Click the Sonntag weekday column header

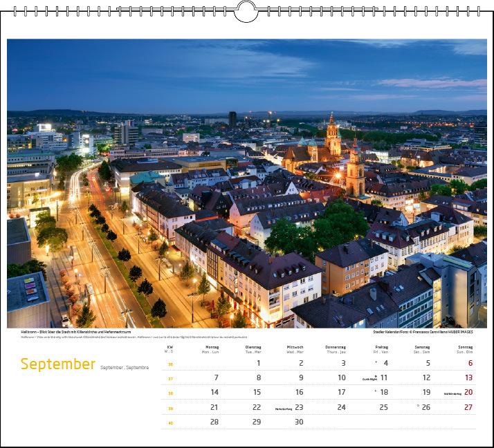click(465, 348)
